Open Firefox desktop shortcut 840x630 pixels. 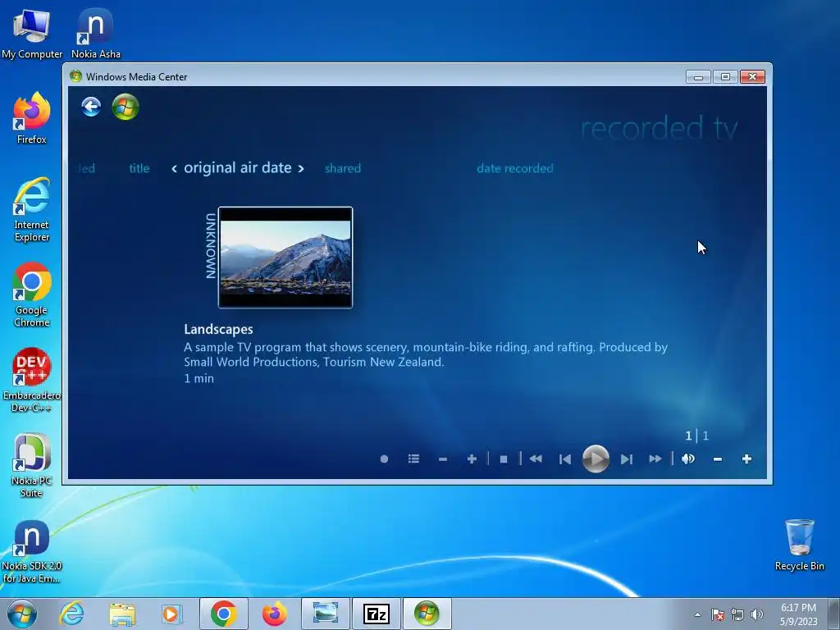tap(32, 118)
